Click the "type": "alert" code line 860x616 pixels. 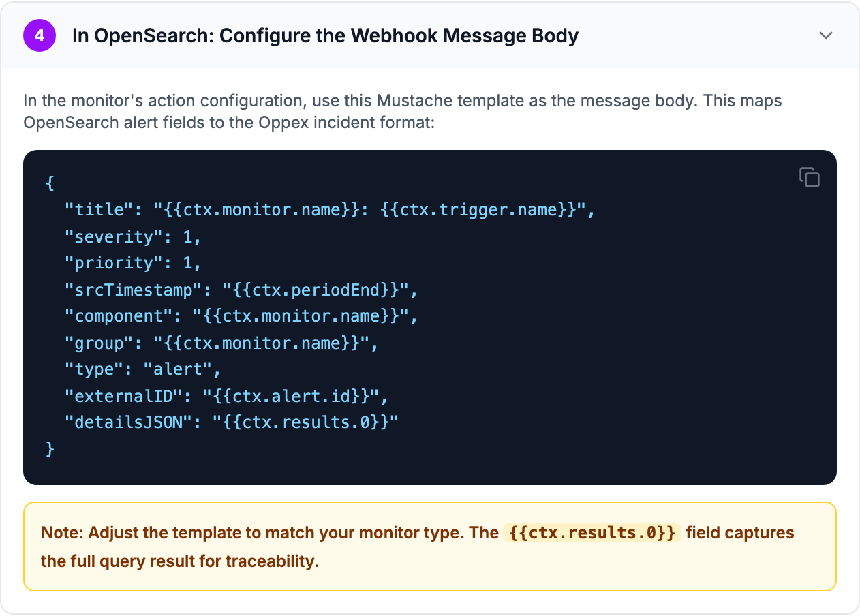tap(143, 369)
